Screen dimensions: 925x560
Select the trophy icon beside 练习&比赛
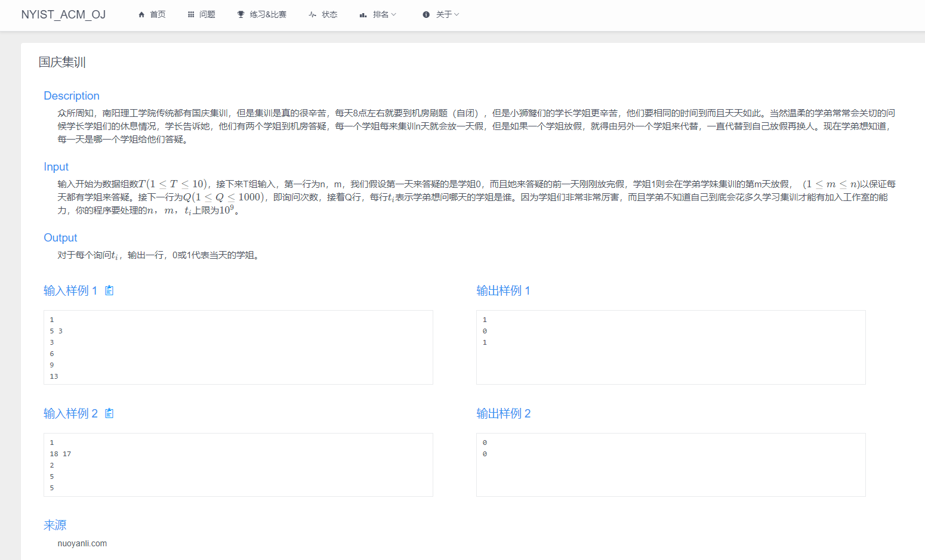(240, 14)
